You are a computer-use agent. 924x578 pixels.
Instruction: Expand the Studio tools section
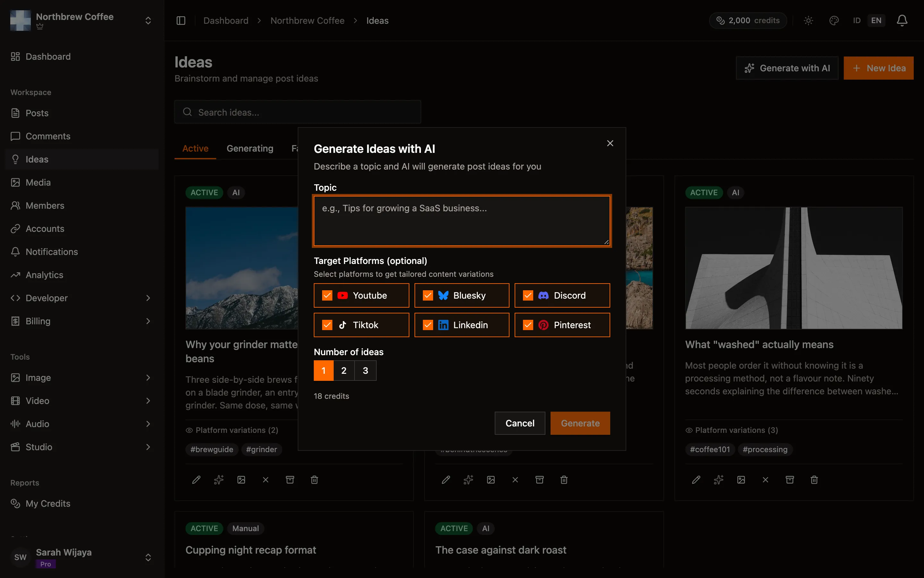tap(82, 447)
